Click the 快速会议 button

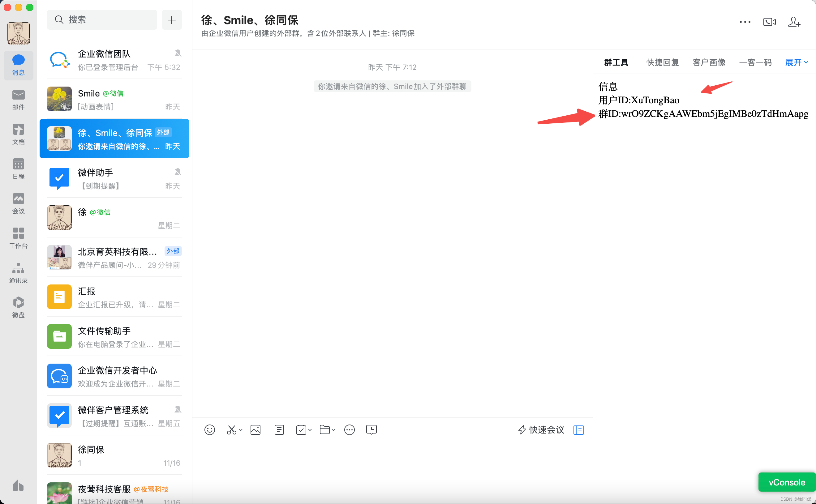pos(541,430)
